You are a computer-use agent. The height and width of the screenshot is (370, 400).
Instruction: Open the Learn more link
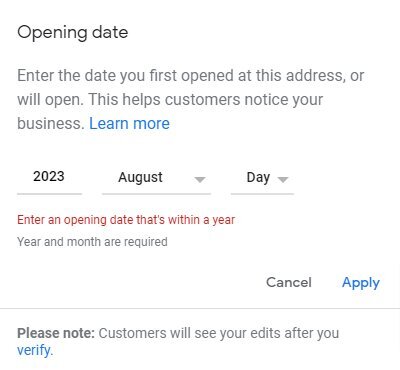[x=129, y=123]
